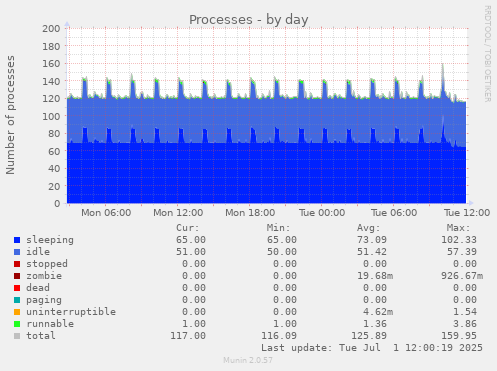497x371 pixels.
Task: Click the idle legend color swatch
Action: click(17, 252)
